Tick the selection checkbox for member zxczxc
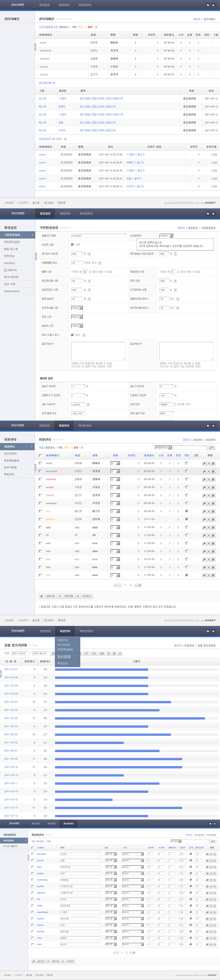The height and width of the screenshot is (980, 220). pos(40,495)
